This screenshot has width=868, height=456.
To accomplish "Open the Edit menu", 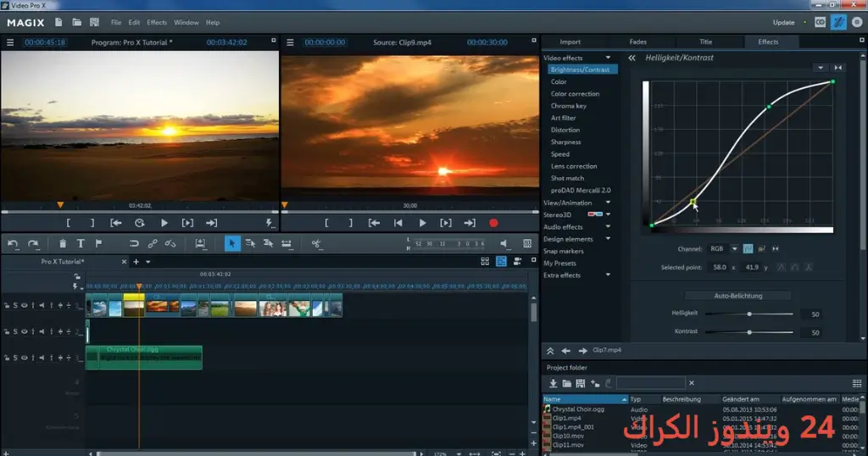I will pos(134,23).
